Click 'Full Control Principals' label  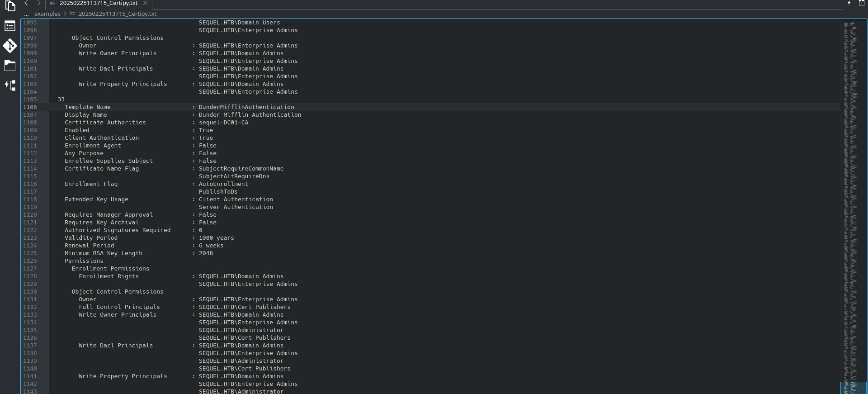[x=119, y=307]
